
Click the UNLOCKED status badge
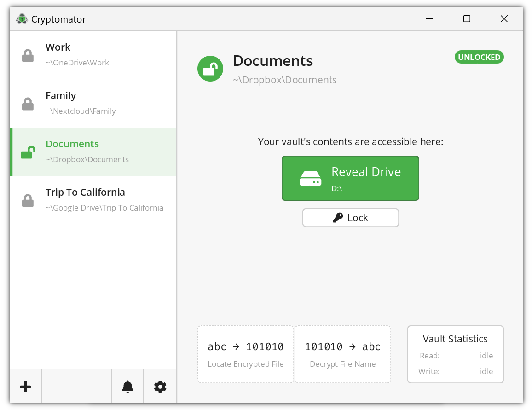[479, 57]
